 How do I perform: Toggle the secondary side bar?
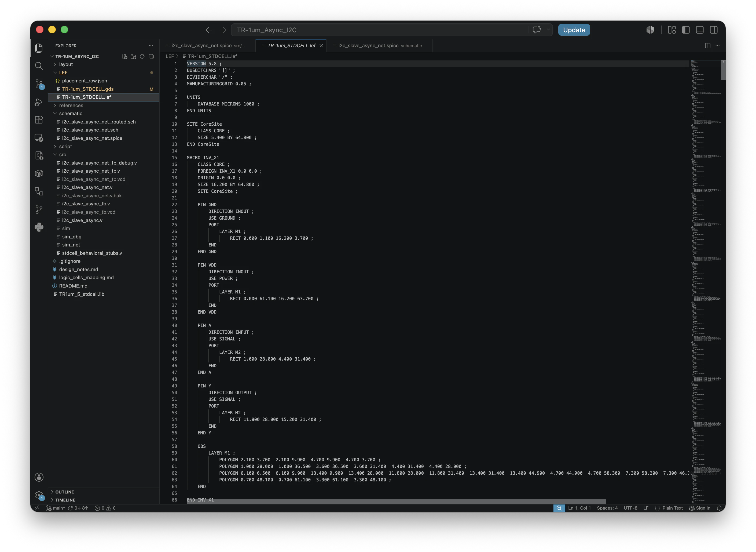[714, 30]
